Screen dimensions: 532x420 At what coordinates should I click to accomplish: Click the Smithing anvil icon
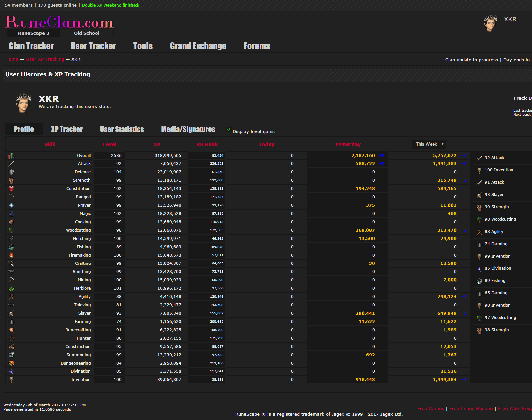pos(11,272)
